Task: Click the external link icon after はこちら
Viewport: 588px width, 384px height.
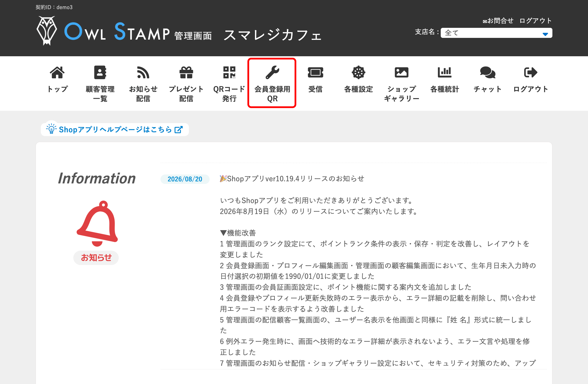Action: tap(179, 129)
